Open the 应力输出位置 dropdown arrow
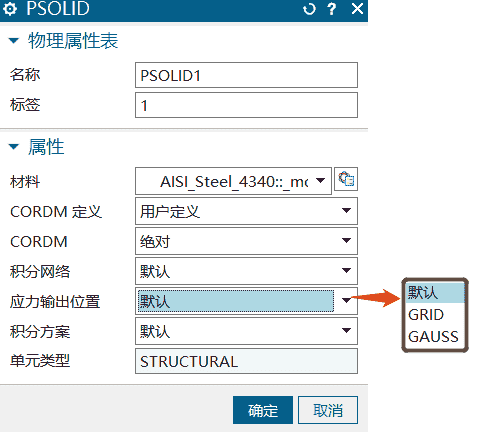 [x=346, y=301]
